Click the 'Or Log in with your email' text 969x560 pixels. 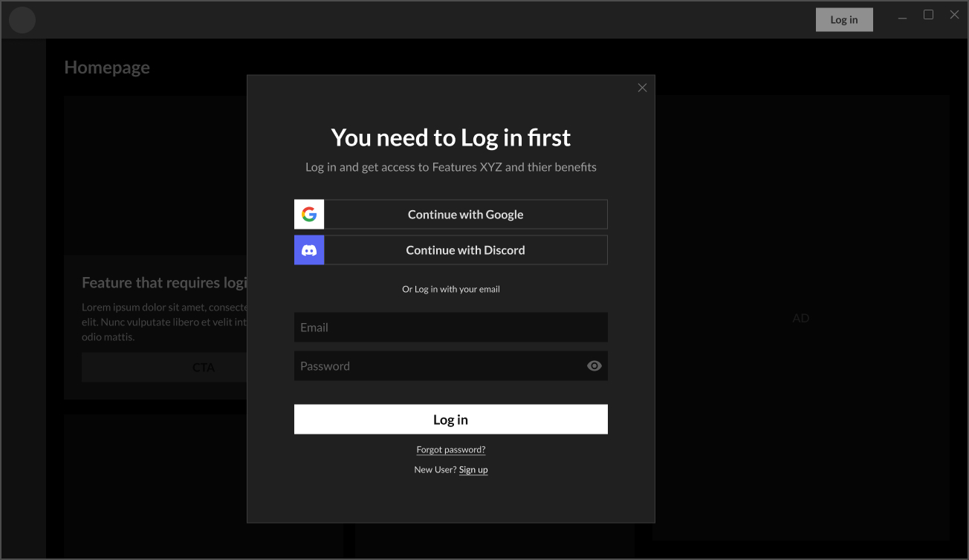point(450,289)
